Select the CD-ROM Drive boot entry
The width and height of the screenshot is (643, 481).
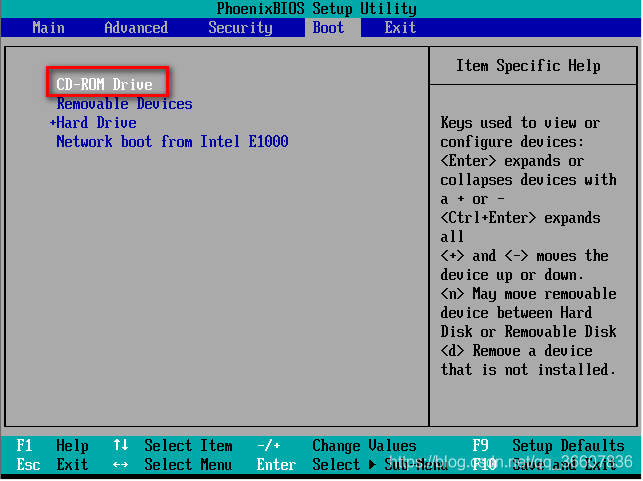pyautogui.click(x=105, y=84)
